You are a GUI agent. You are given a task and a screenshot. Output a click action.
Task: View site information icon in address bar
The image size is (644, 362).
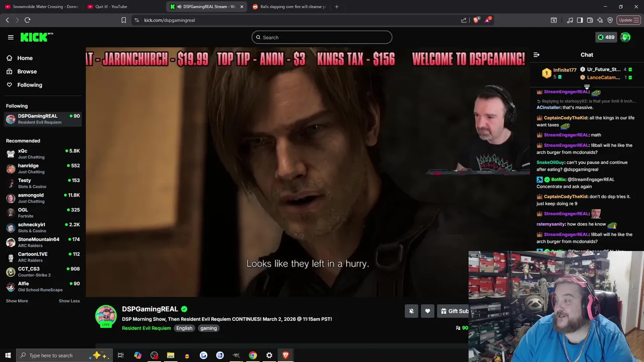pyautogui.click(x=137, y=20)
